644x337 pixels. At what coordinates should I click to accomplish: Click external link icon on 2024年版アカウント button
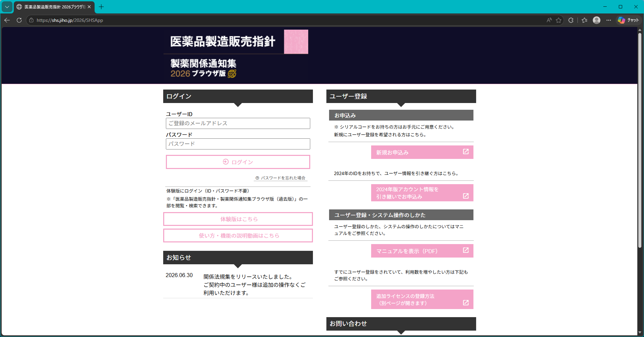(466, 196)
